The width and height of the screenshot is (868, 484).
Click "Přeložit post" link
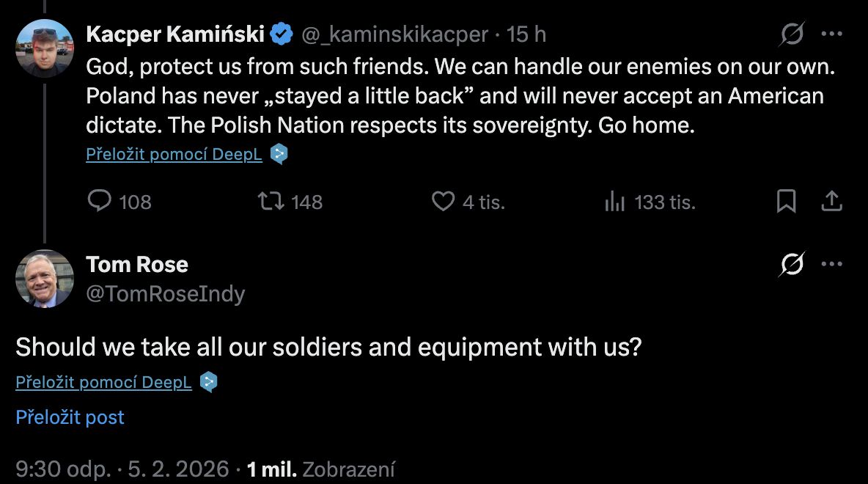click(x=70, y=417)
